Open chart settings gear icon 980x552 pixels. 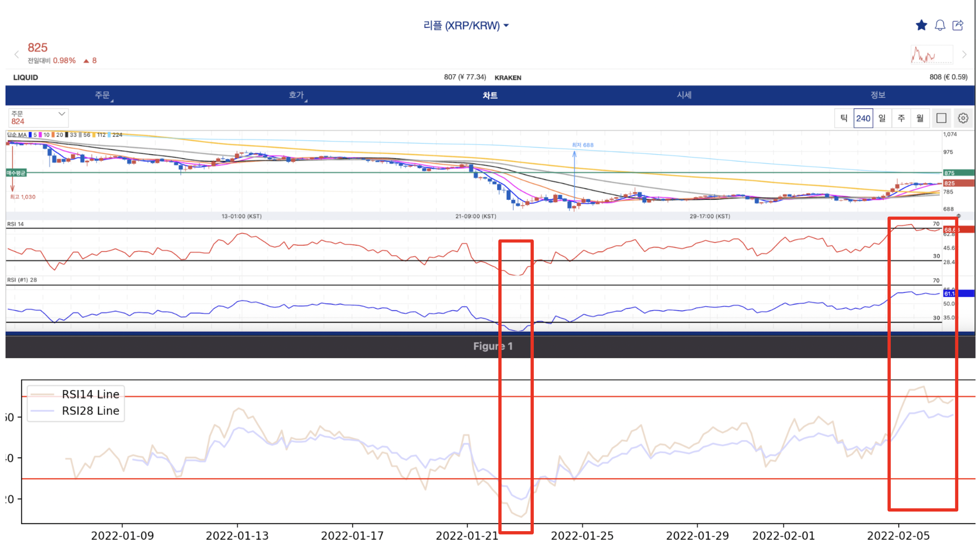[963, 118]
